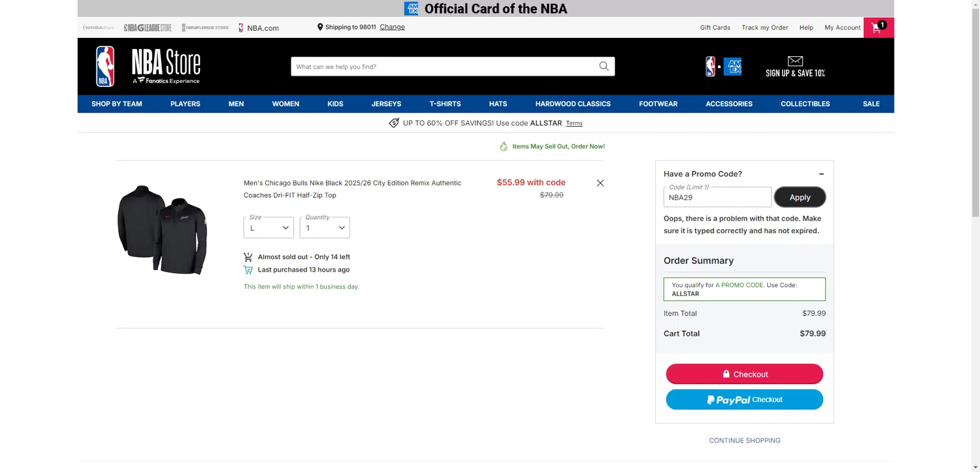Click the Amex logo in top banner
The width and height of the screenshot is (980, 472).
click(411, 8)
